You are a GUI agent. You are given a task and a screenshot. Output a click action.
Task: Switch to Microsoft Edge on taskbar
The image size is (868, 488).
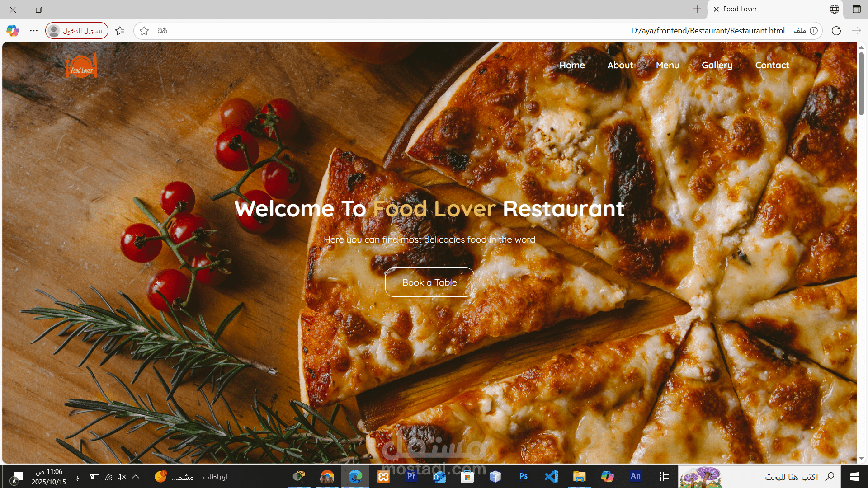tap(355, 477)
